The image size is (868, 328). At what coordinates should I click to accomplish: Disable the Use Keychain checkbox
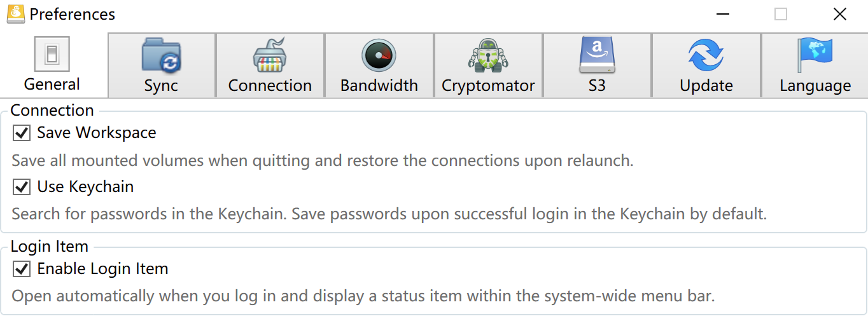22,187
